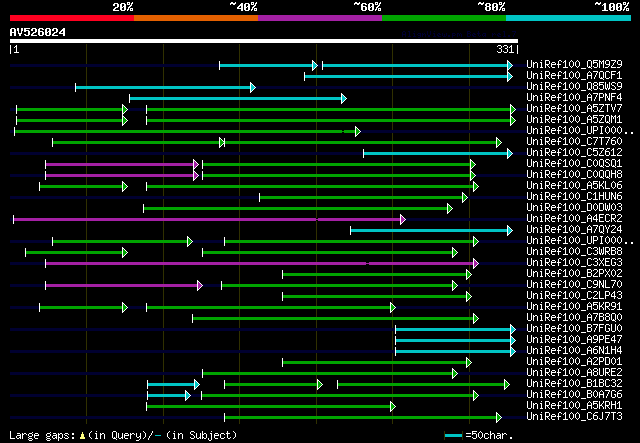Click the UniRef100_B2PX02 label
Viewport: 640px width, 443px height.
[x=574, y=274]
